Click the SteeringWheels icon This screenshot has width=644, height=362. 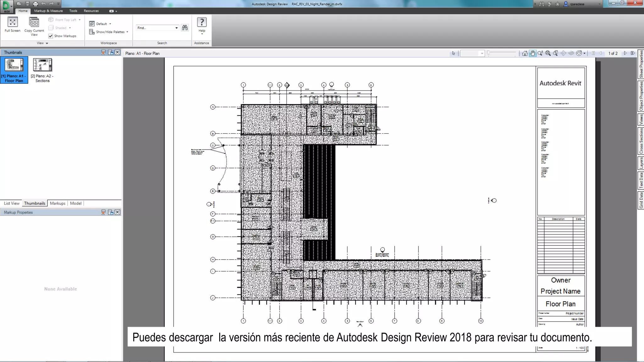tap(579, 53)
